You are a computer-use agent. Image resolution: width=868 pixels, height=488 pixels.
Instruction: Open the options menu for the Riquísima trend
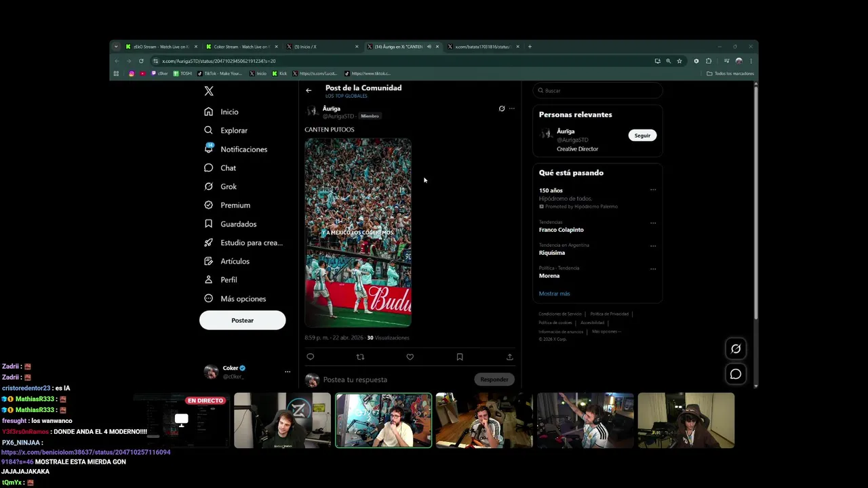(x=653, y=245)
